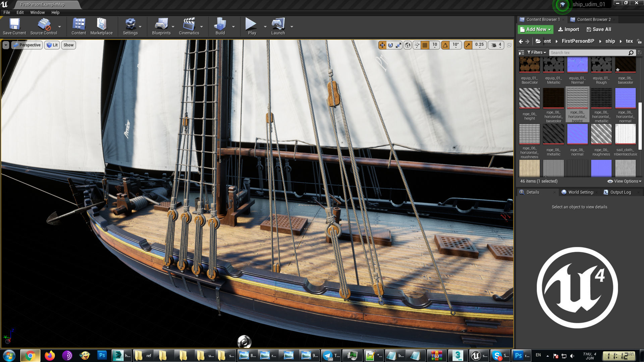Open the Show flags menu
The width and height of the screenshot is (644, 362).
68,45
